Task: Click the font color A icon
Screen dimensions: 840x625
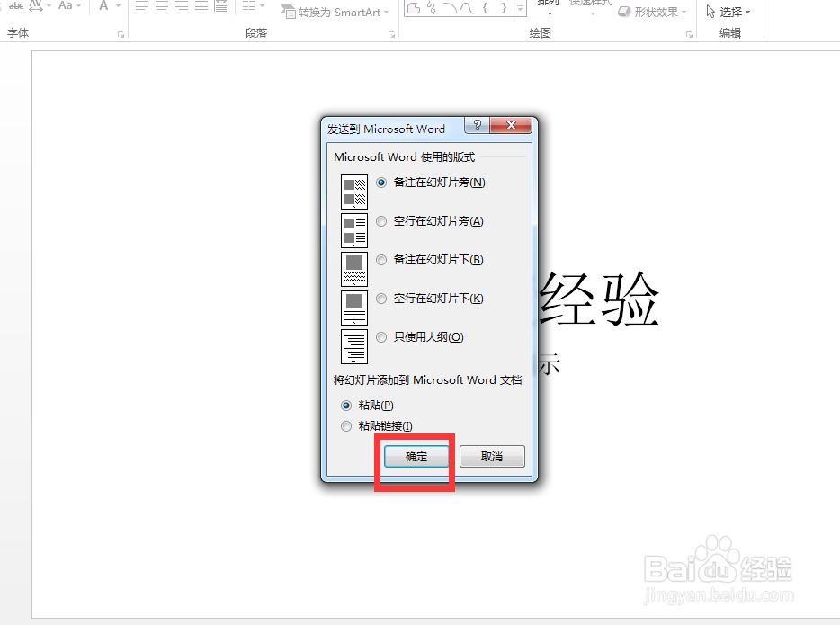Action: coord(104,6)
